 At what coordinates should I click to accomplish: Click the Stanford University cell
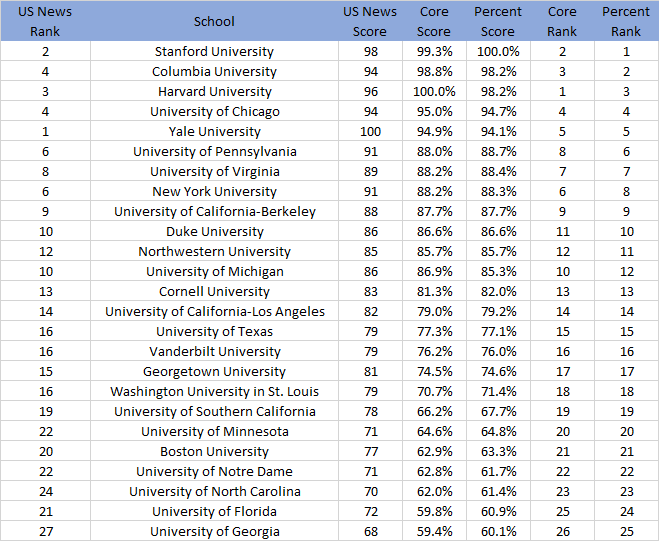click(x=214, y=51)
